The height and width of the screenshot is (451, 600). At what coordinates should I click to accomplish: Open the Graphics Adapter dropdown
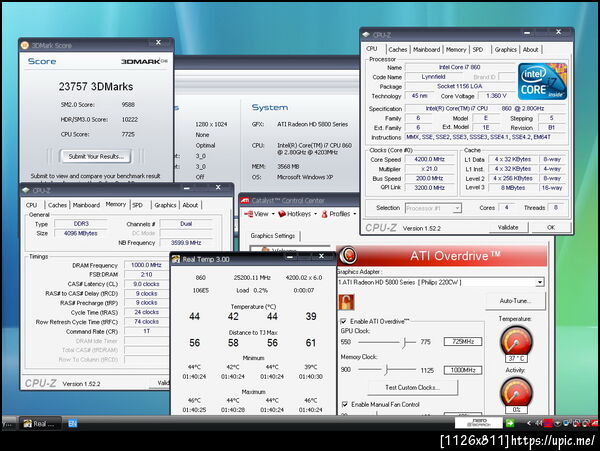(540, 282)
